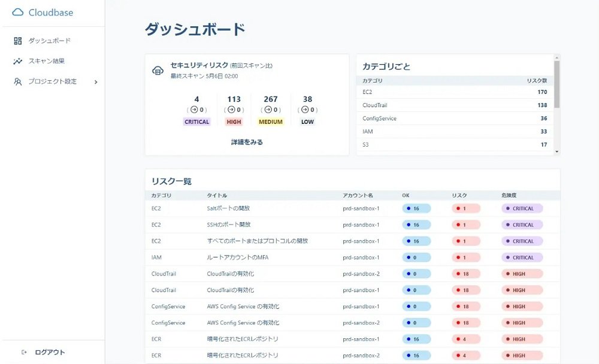Click the CRITICAL severity badge in summary
The width and height of the screenshot is (599, 364).
(x=196, y=122)
